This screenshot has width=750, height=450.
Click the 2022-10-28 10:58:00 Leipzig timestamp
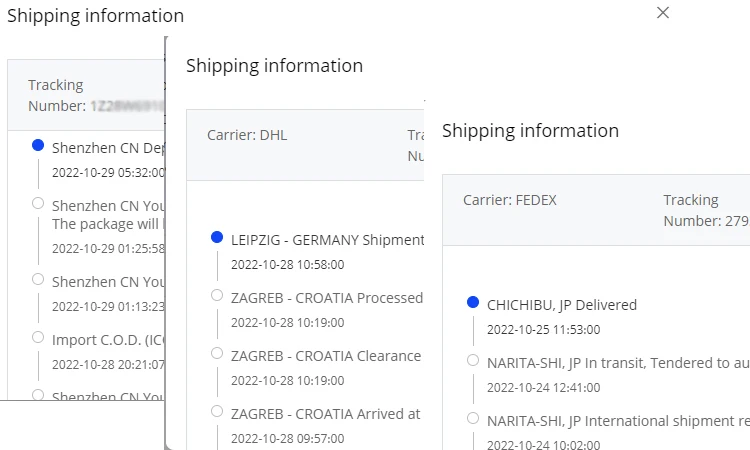[x=287, y=265]
